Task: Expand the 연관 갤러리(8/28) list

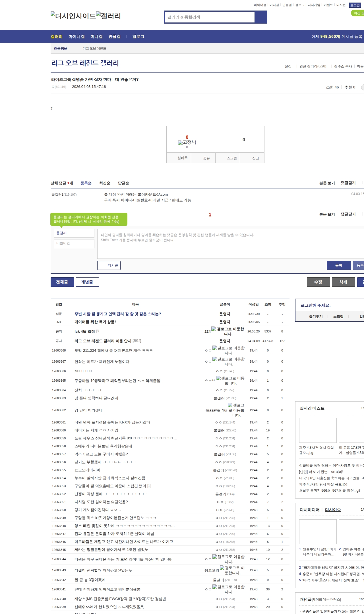Action: [x=313, y=66]
